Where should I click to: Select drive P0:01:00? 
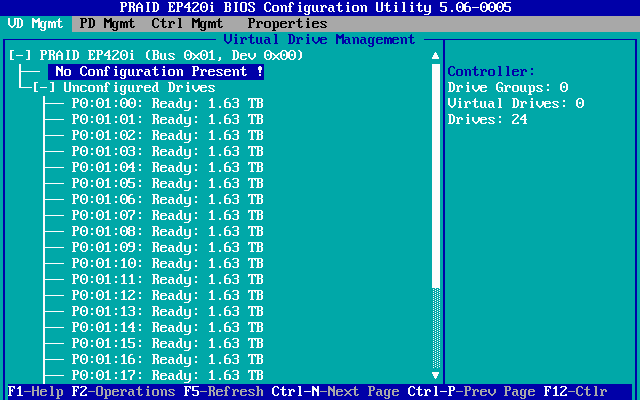click(167, 104)
